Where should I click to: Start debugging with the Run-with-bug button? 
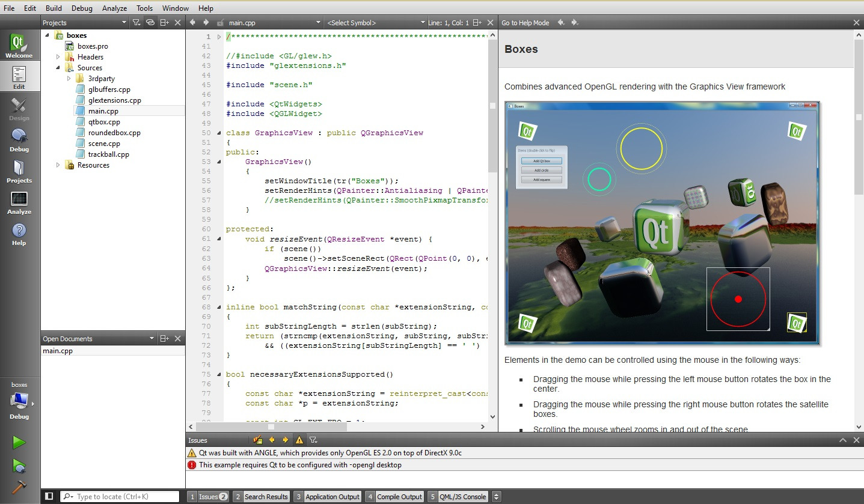click(19, 466)
